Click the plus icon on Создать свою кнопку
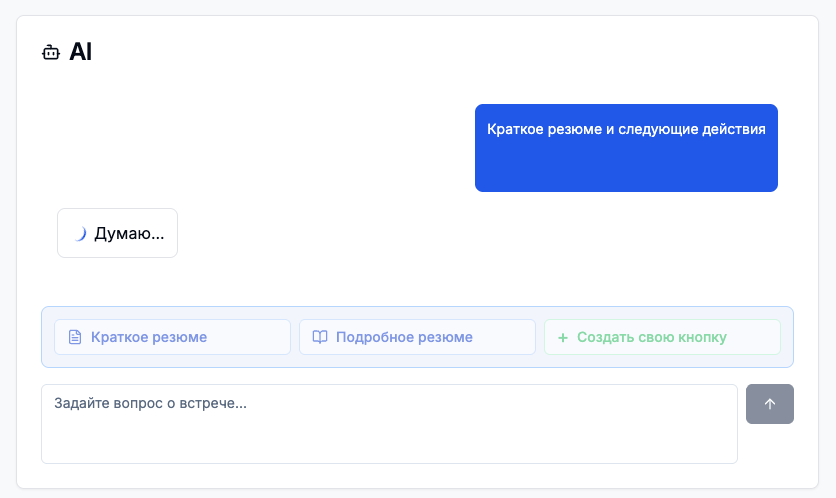Screen dimensions: 836x498 coord(562,337)
